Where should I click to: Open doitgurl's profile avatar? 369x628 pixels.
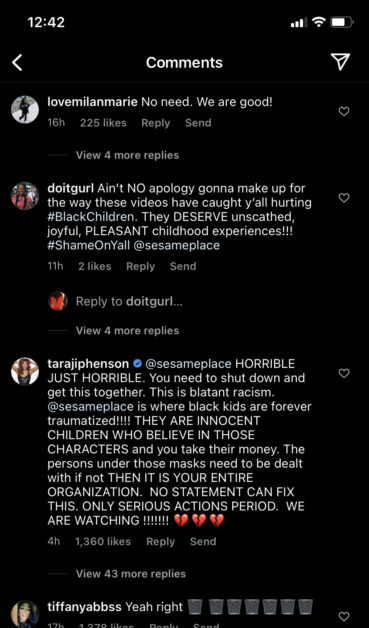click(25, 196)
